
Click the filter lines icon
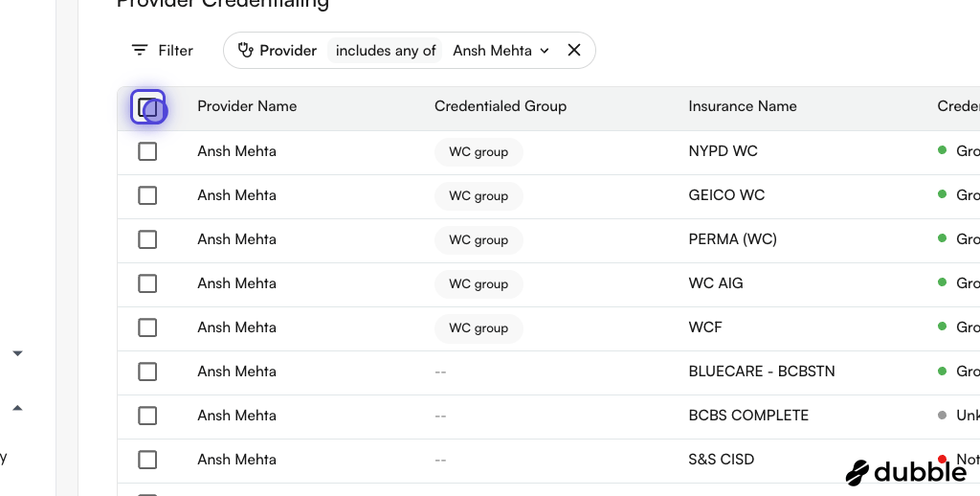point(140,50)
